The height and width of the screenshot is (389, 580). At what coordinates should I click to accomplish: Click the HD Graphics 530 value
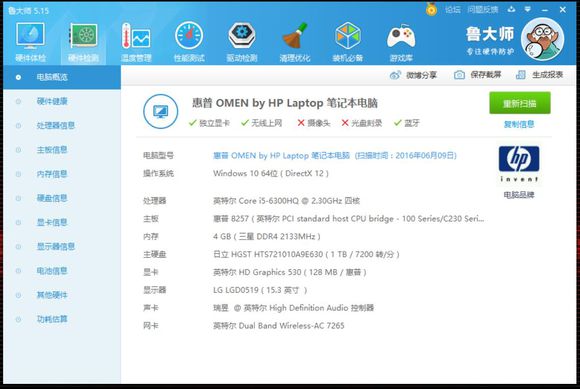coord(290,272)
